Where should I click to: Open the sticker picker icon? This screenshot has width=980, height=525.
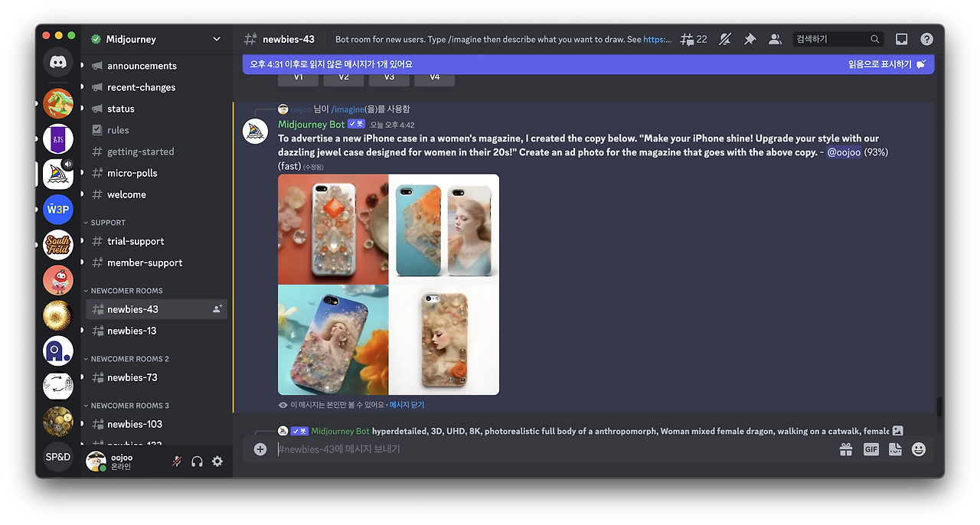coord(895,449)
